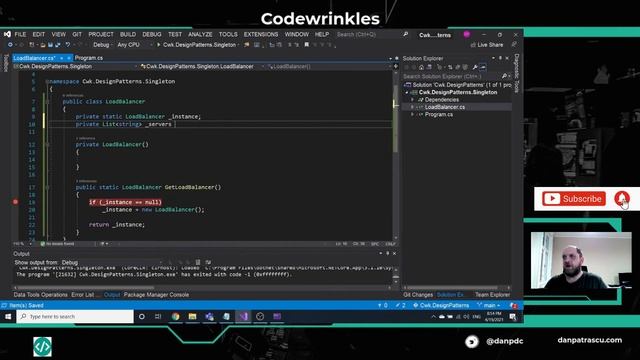Viewport: 640px width, 360px height.
Task: Click the Chrome icon in the taskbar
Action: click(176, 317)
